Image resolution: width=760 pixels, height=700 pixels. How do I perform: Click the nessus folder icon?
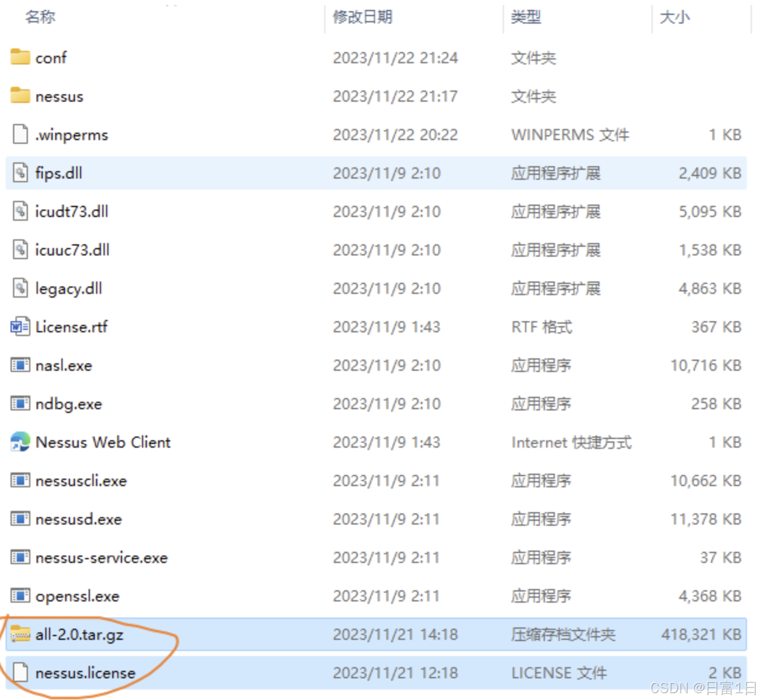[20, 95]
